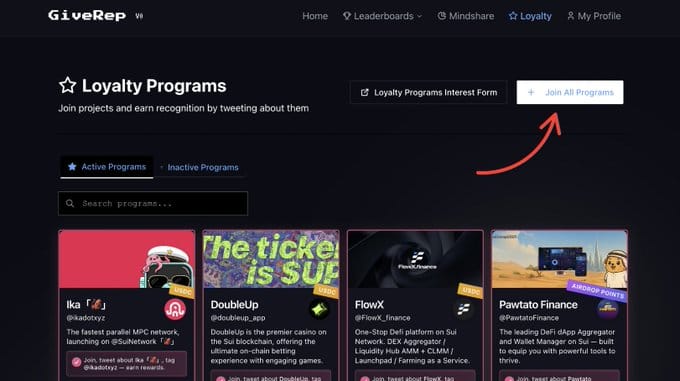Click the My Profile person icon
680x381 pixels.
coord(571,16)
